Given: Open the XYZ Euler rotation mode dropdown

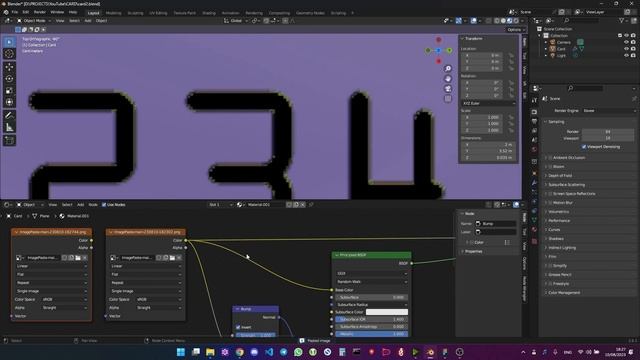Looking at the screenshot, I should [x=488, y=103].
